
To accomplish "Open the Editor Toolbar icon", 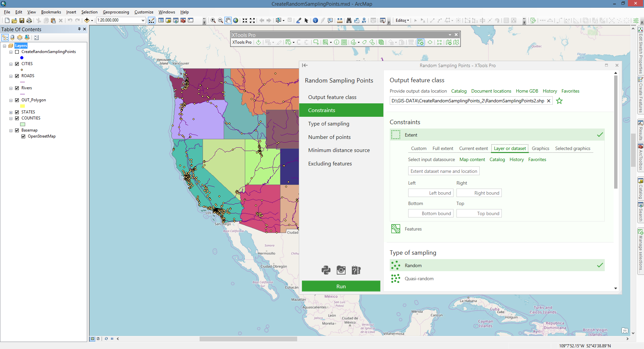I will 152,20.
